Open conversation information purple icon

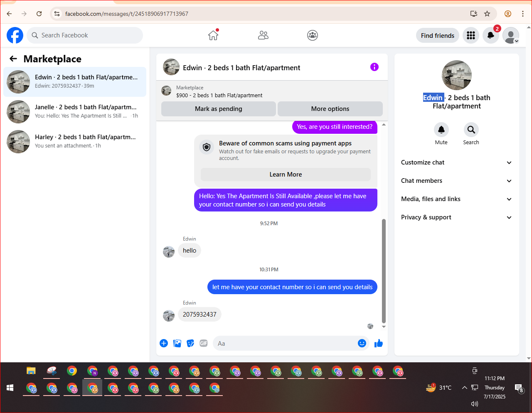374,67
